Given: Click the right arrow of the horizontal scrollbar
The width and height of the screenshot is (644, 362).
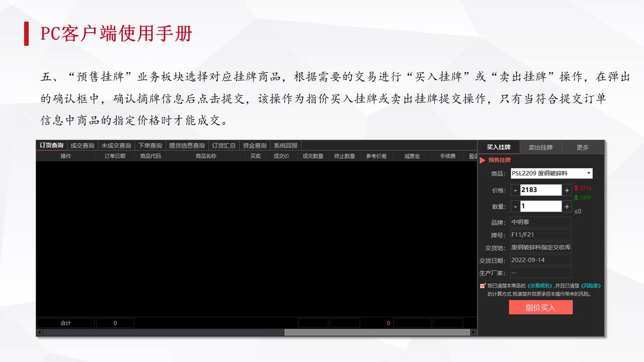Looking at the screenshot, I should click(x=473, y=332).
